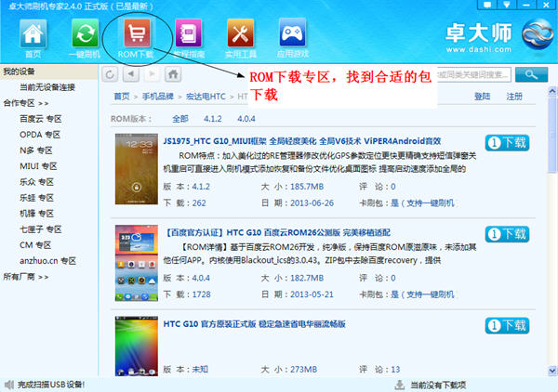558x392 pixels.
Task: Click the 2013-06-26 date value
Action: click(312, 203)
